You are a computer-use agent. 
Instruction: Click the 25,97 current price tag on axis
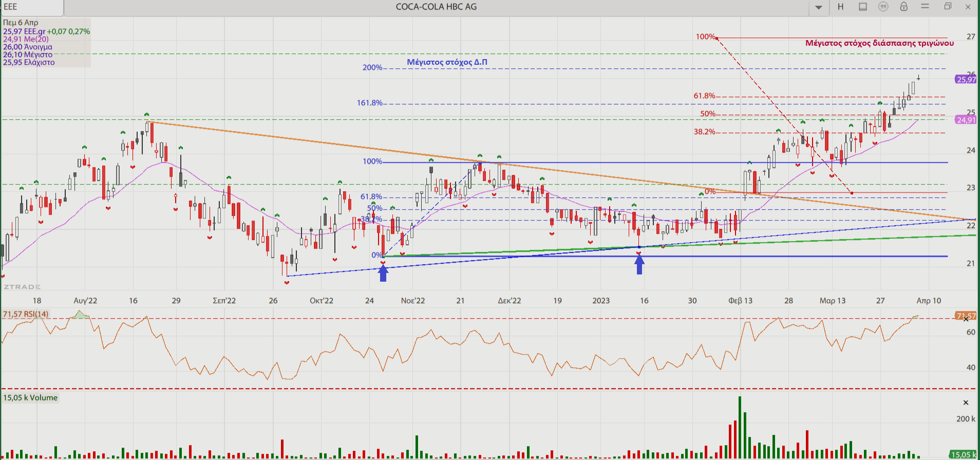click(x=966, y=79)
